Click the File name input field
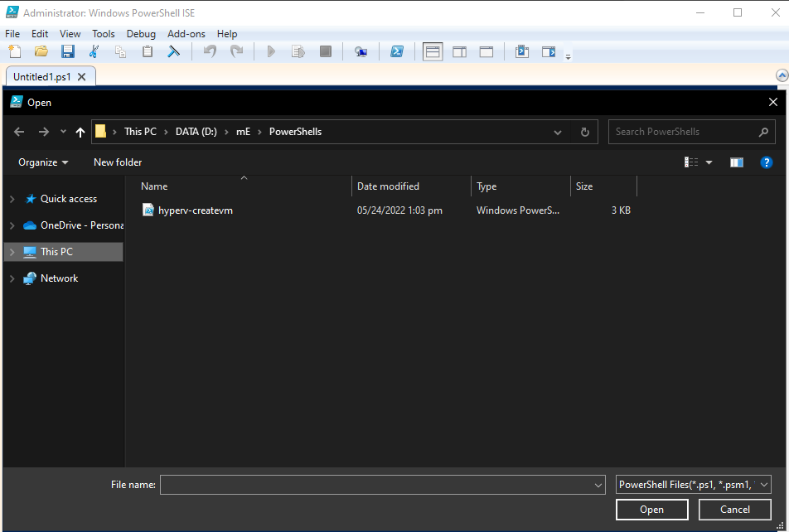Image resolution: width=789 pixels, height=532 pixels. click(382, 485)
